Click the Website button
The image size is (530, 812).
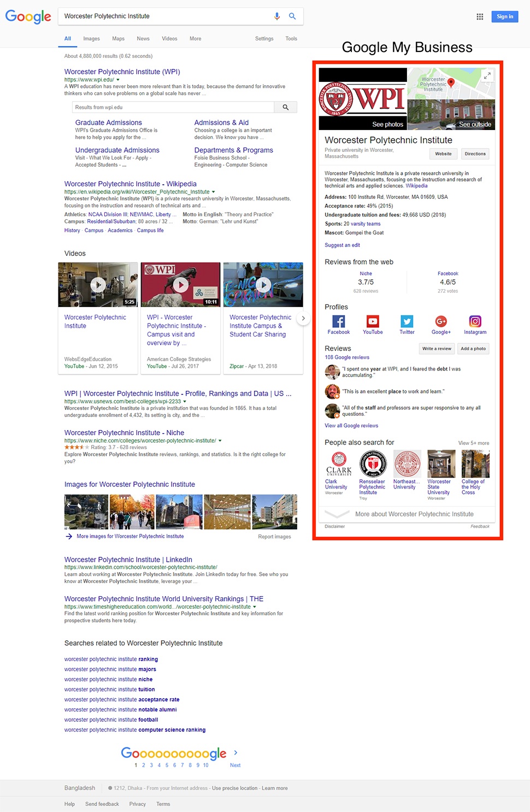(x=444, y=154)
